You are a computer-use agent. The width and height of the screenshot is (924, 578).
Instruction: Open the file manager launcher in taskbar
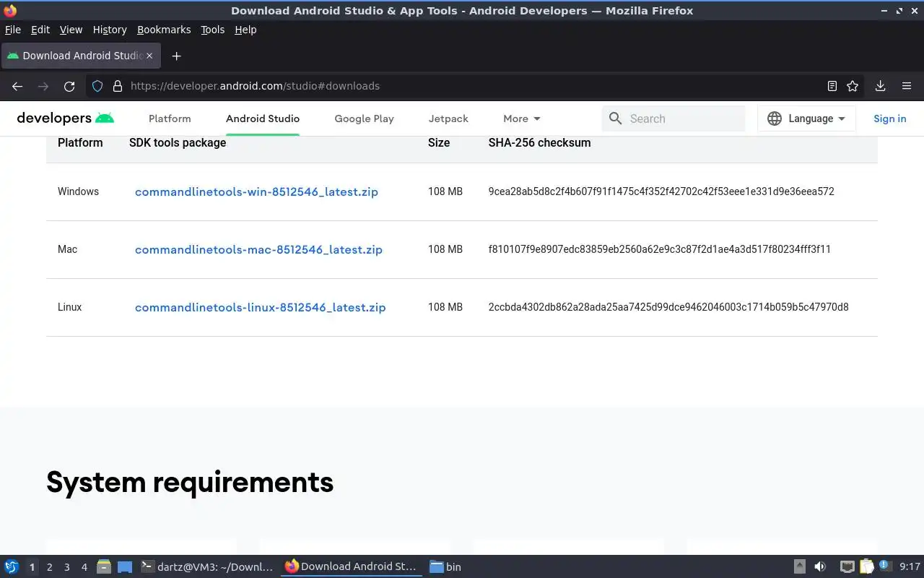[x=104, y=567]
